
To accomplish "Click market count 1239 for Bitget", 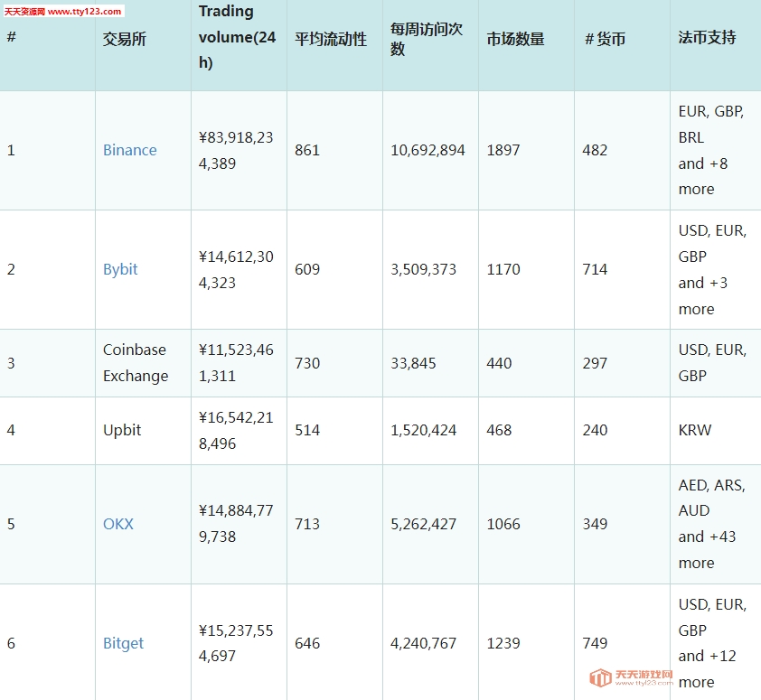I will pos(503,643).
